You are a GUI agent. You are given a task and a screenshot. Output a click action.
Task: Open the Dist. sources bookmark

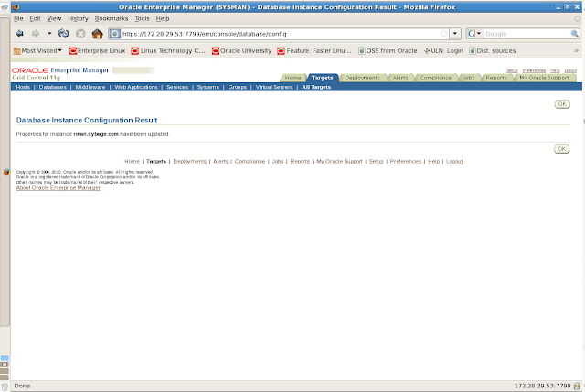click(493, 51)
